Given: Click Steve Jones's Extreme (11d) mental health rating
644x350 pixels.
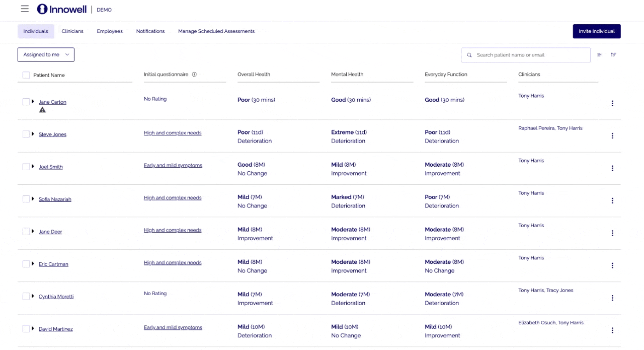Looking at the screenshot, I should pos(349,132).
